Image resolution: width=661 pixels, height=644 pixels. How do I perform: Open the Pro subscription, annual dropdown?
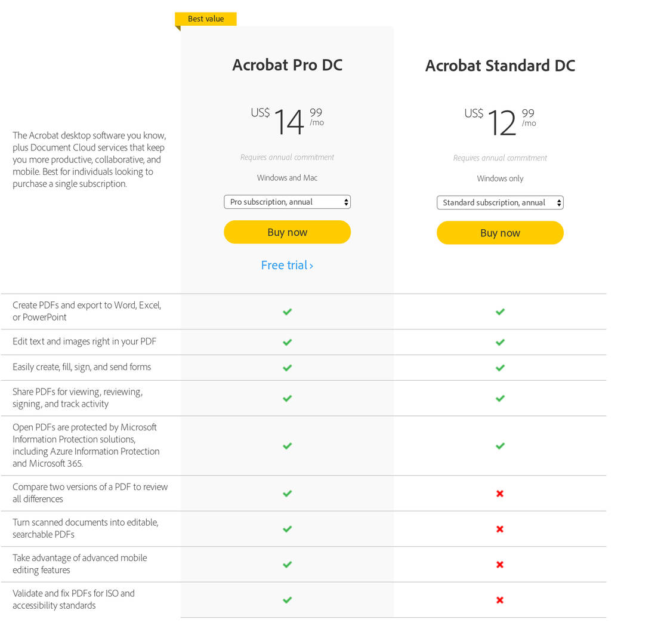[287, 202]
